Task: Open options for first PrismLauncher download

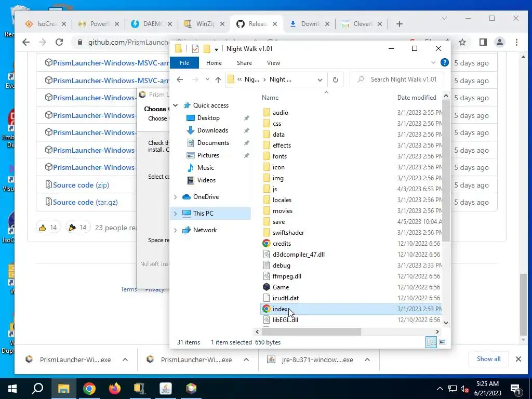Action: (x=125, y=360)
